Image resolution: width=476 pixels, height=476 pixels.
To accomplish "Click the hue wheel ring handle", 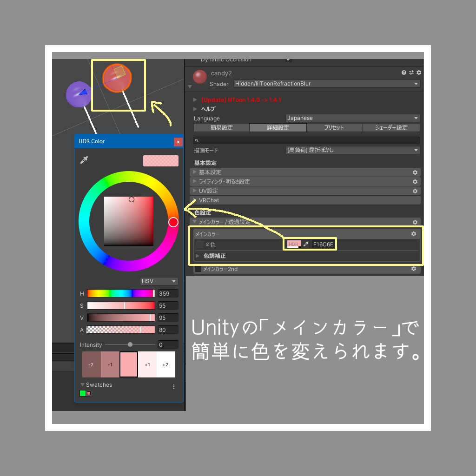I will point(173,222).
